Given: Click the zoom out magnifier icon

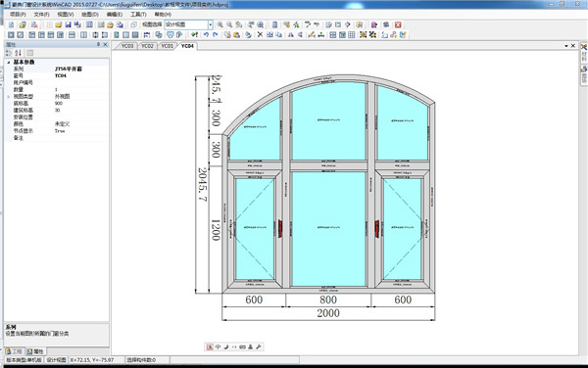Looking at the screenshot, I should 229,24.
